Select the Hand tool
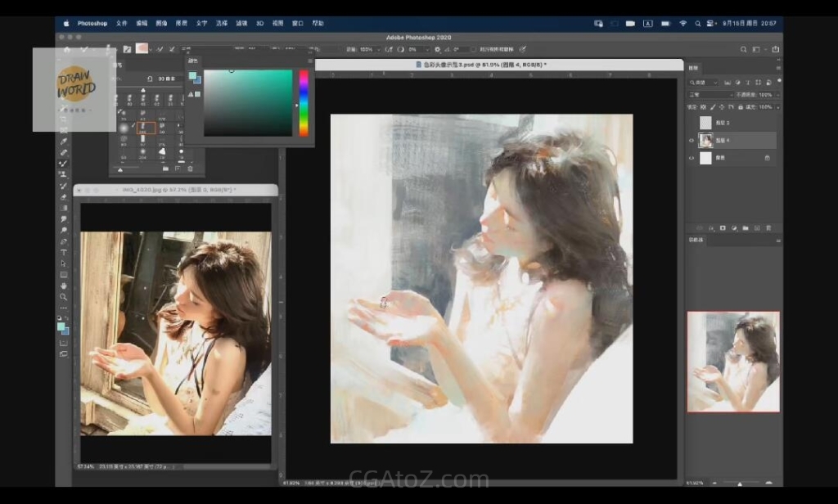The width and height of the screenshot is (838, 504). [63, 286]
